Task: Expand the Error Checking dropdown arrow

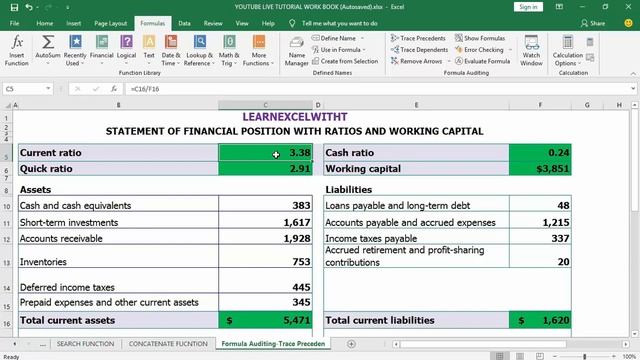Action: [x=510, y=49]
